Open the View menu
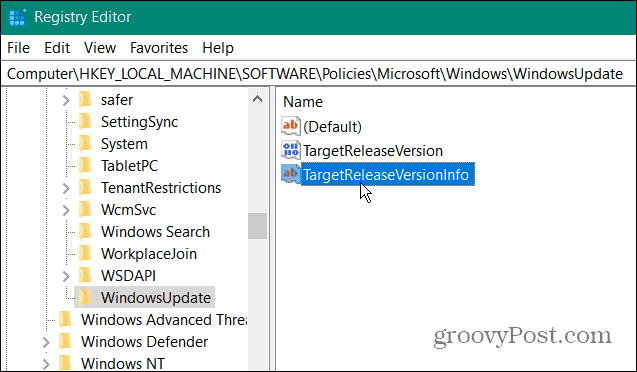The width and height of the screenshot is (637, 372). [x=100, y=48]
